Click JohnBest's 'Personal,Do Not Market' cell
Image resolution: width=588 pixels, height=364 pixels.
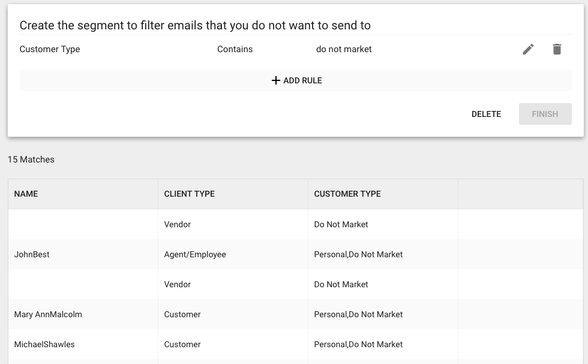point(383,254)
